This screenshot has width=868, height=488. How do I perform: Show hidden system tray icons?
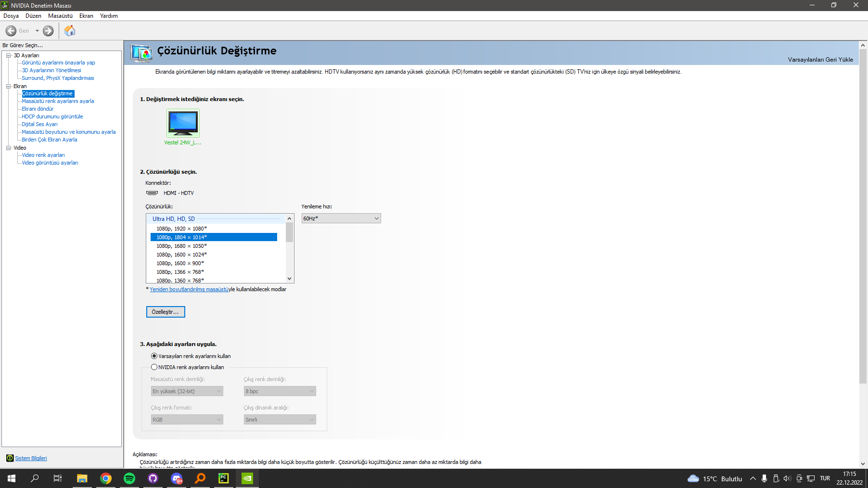[x=753, y=478]
